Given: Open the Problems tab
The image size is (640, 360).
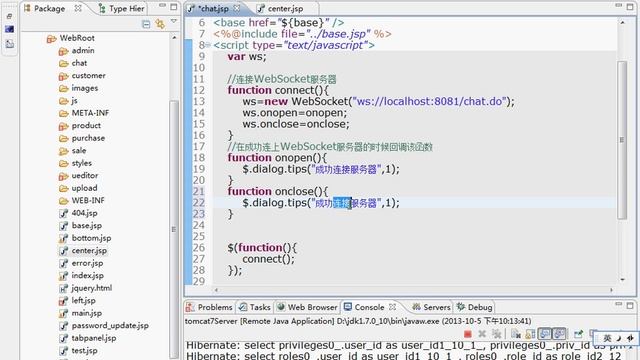Looking at the screenshot, I should 209,307.
